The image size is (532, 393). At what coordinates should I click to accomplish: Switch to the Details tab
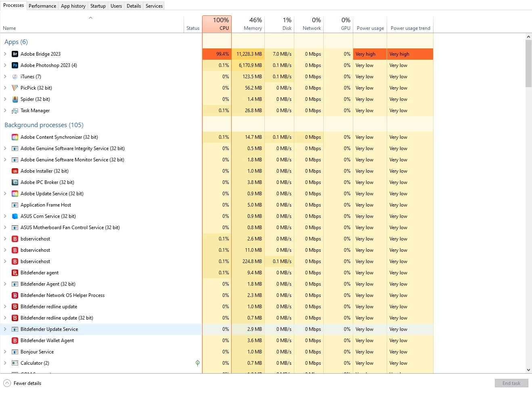(x=134, y=6)
